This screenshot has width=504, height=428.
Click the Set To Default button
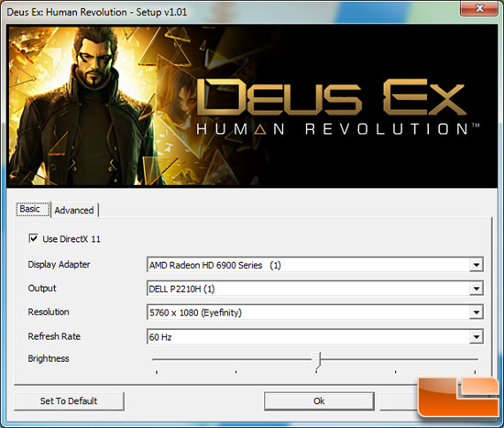69,401
